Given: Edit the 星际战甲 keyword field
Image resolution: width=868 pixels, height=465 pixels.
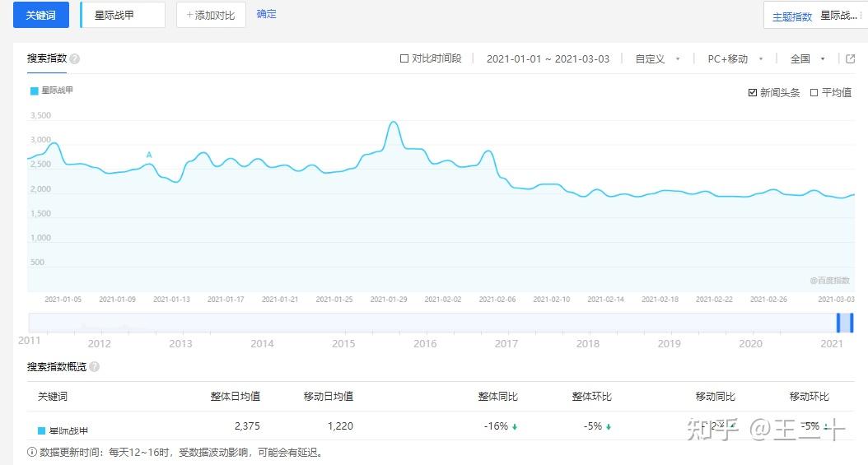Looking at the screenshot, I should pyautogui.click(x=123, y=15).
